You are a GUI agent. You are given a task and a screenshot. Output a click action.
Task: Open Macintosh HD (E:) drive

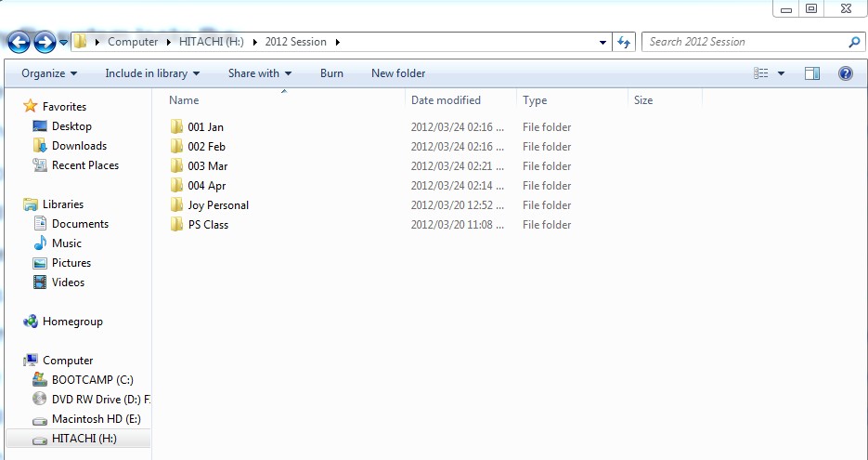click(x=97, y=419)
